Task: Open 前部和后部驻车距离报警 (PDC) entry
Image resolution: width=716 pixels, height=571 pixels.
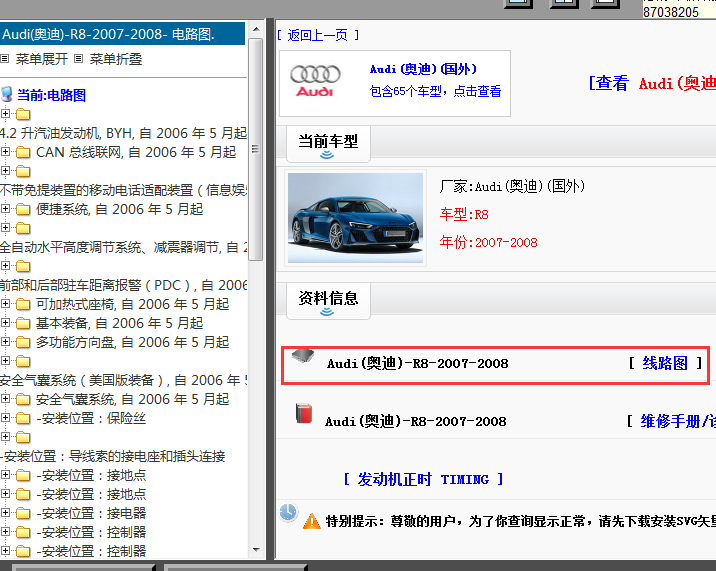Action: coord(123,285)
